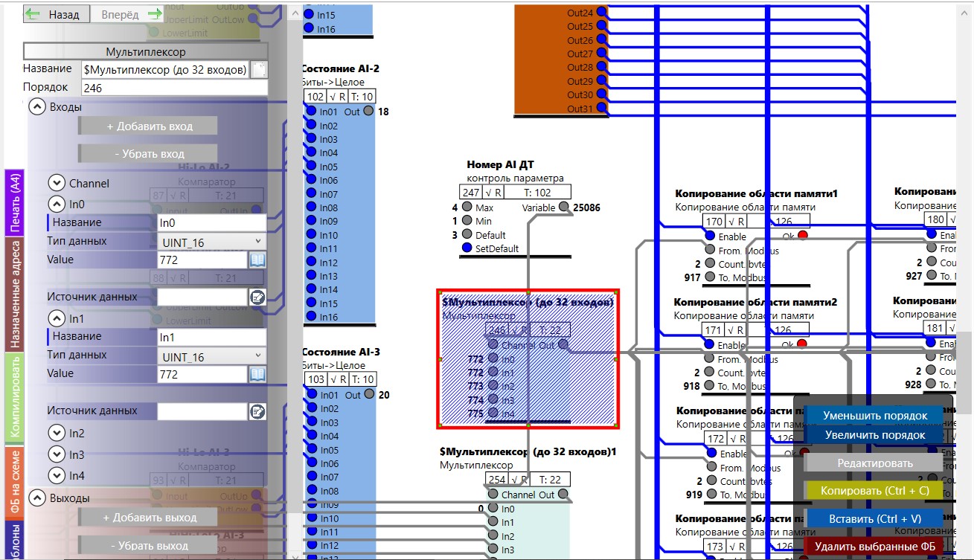Click the Variable output pin showing 25086
Screen dimensions: 974x560
click(x=564, y=207)
